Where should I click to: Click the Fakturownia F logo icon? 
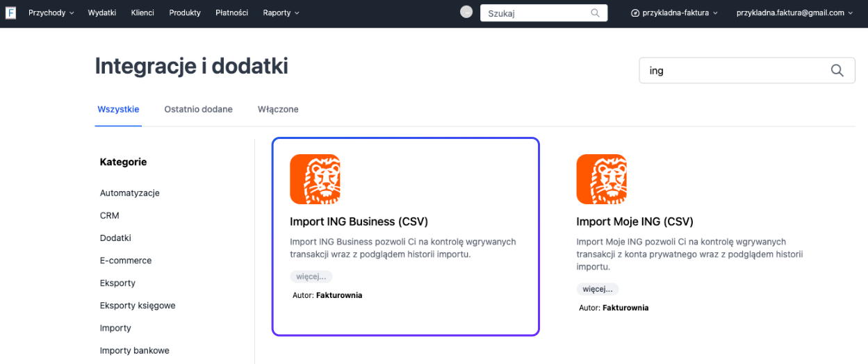(11, 13)
